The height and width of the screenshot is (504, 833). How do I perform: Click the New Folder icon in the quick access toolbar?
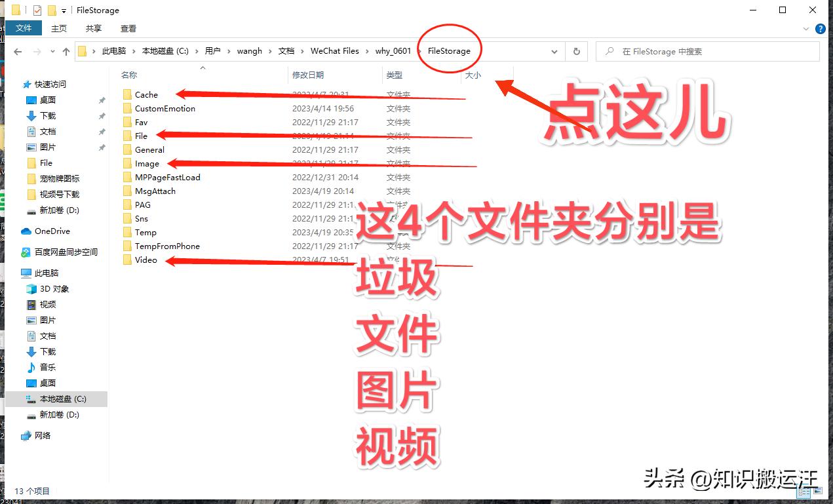tap(52, 10)
